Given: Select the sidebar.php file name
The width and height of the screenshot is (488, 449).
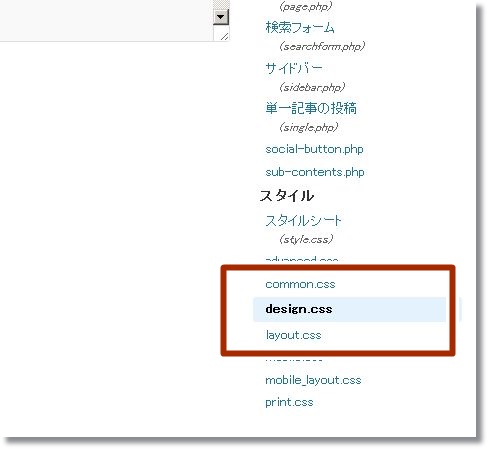Looking at the screenshot, I should pyautogui.click(x=312, y=87).
